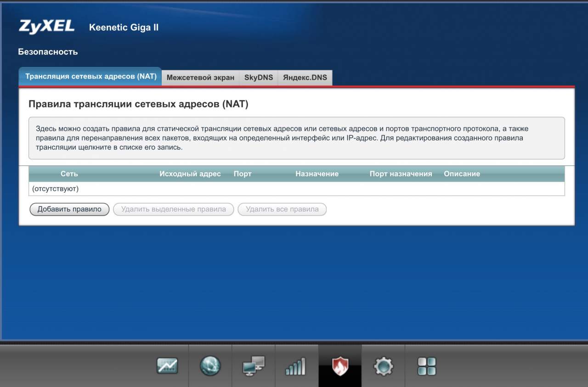Click the Порт column header
Screen dimensions: 588x387
(x=243, y=174)
